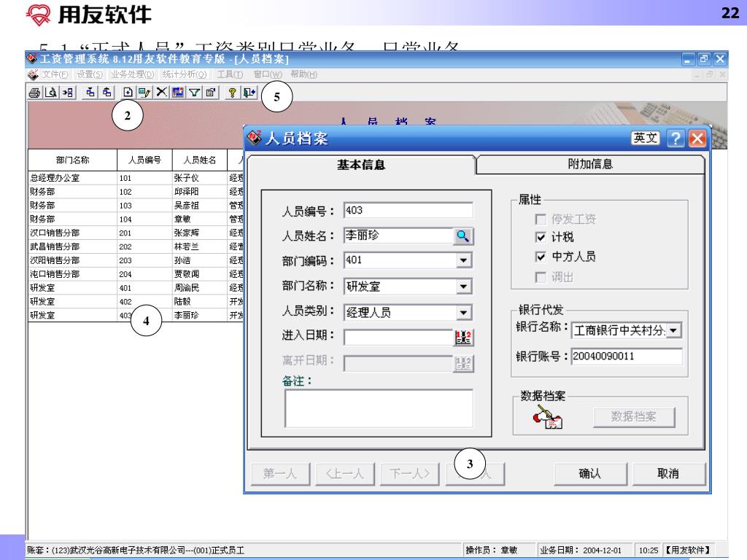The width and height of the screenshot is (747, 560).
Task: Expand the 人员类别 dropdown
Action: [x=463, y=313]
